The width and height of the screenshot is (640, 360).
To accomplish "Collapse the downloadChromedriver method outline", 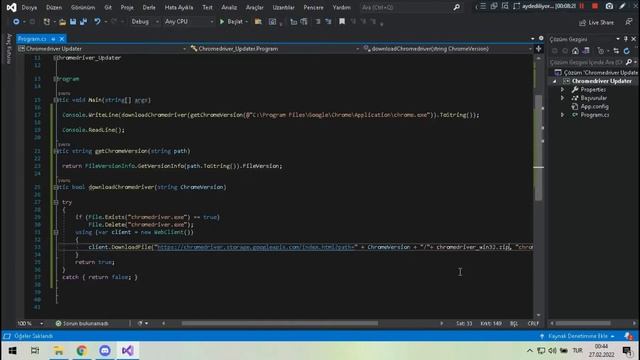I will pyautogui.click(x=56, y=187).
